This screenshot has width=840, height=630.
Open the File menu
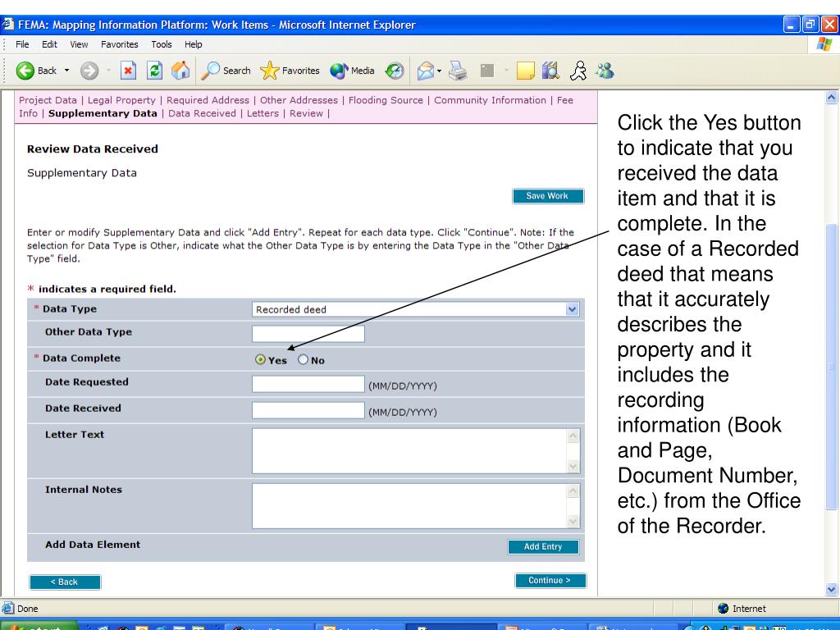pos(22,44)
